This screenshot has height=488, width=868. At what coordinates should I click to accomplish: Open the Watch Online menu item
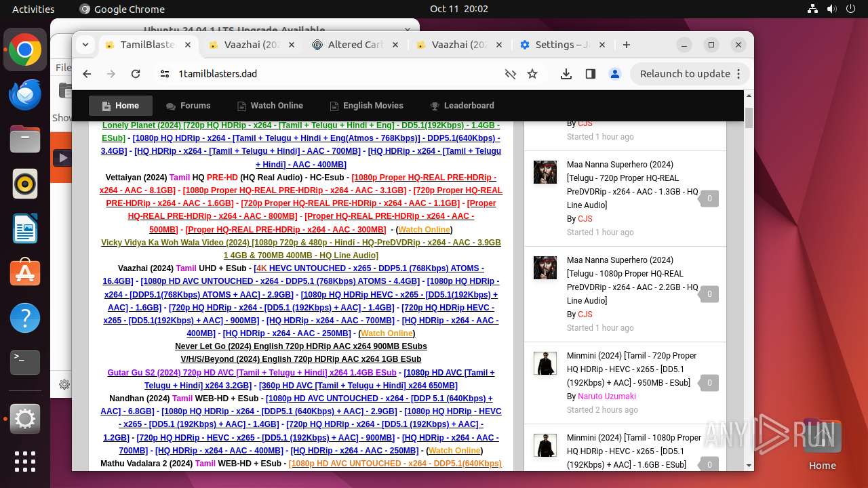coord(270,106)
